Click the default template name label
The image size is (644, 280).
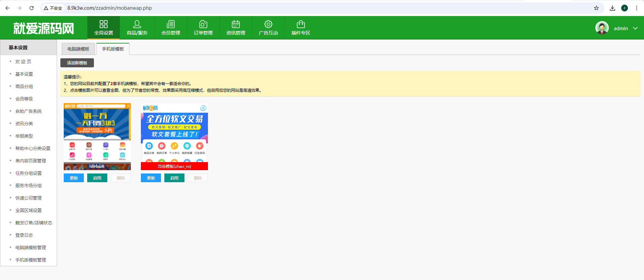[x=97, y=166]
